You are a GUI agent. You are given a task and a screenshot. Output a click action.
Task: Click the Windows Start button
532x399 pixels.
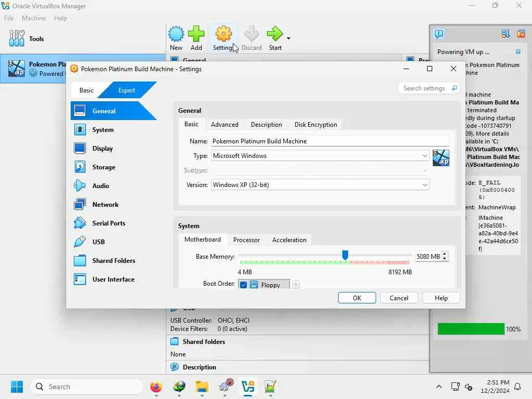[x=17, y=387]
